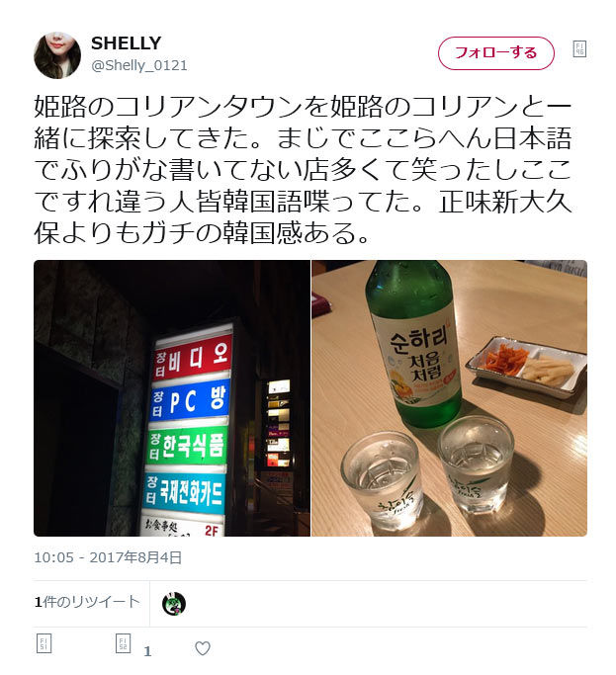This screenshot has height=675, width=616.
Task: Open the retweet count number 1
Action: 147,651
